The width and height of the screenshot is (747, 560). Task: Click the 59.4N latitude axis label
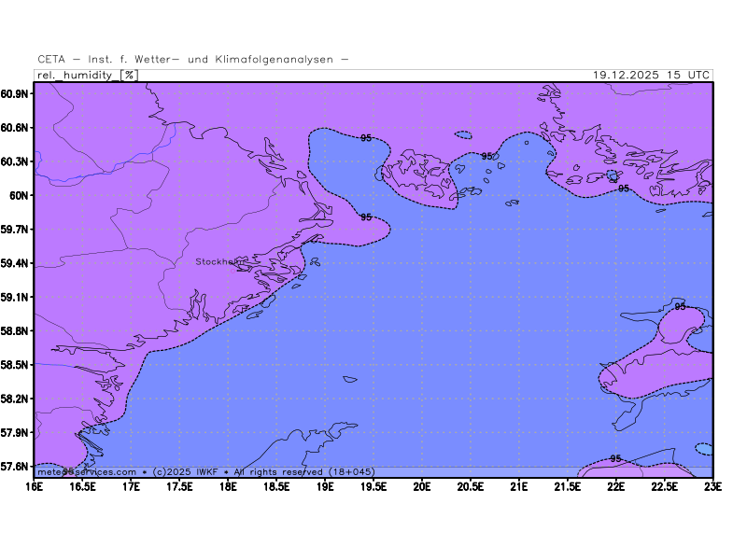[17, 263]
